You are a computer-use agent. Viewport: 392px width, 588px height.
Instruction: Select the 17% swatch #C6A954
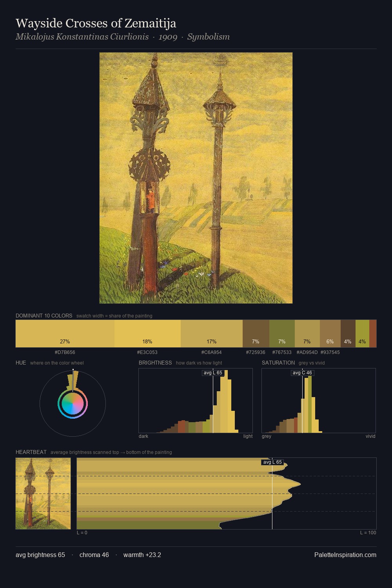(212, 334)
